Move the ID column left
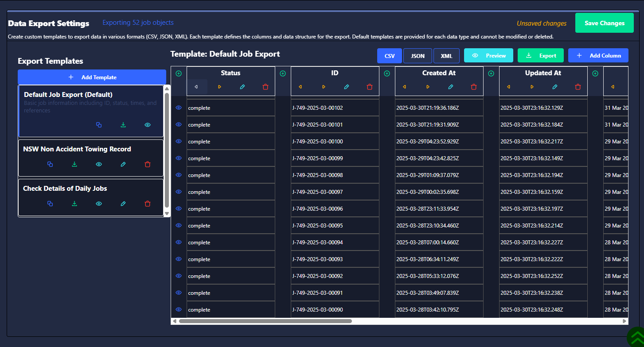The image size is (644, 347). pyautogui.click(x=301, y=87)
